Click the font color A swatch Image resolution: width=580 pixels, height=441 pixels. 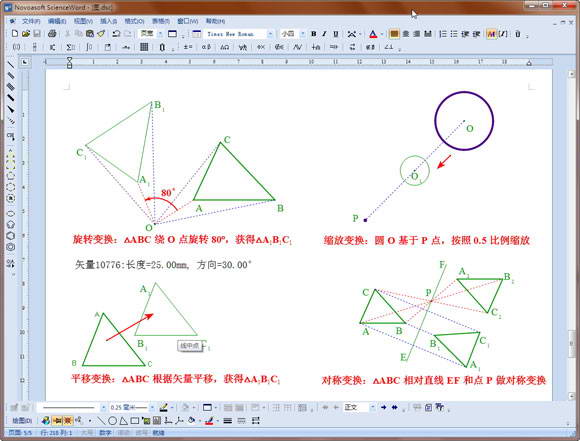click(x=373, y=34)
